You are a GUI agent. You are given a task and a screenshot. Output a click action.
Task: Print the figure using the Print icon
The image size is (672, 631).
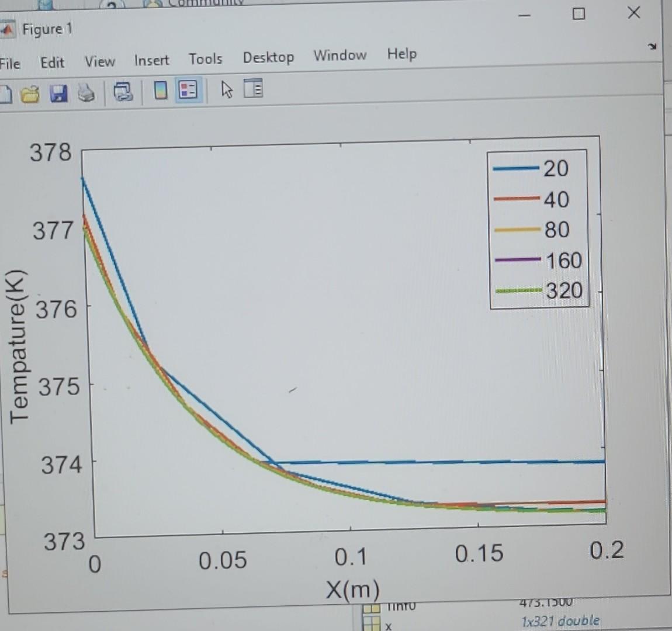click(x=86, y=92)
